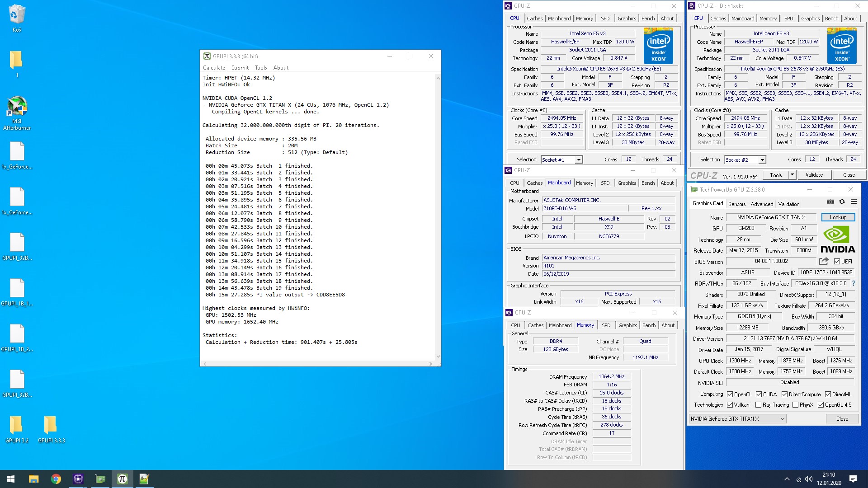This screenshot has height=488, width=868.
Task: Open the Recycle Bin (Koš) desktop icon
Action: click(x=17, y=18)
